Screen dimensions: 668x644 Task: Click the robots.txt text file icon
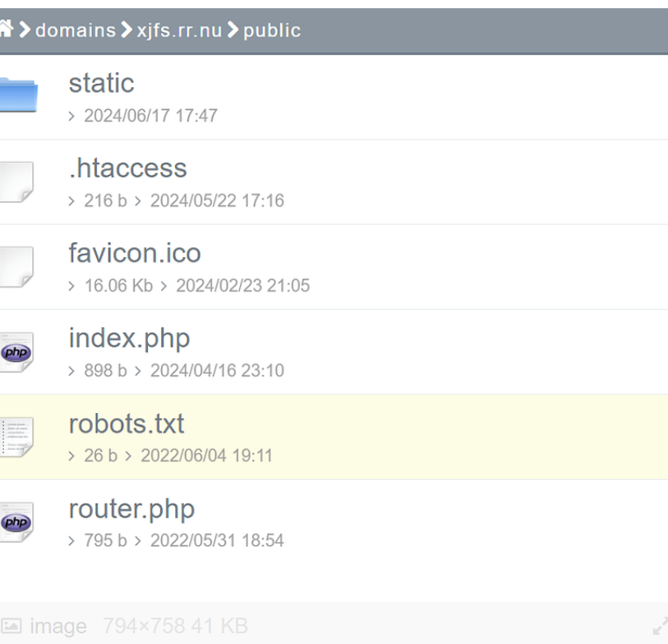[16, 436]
